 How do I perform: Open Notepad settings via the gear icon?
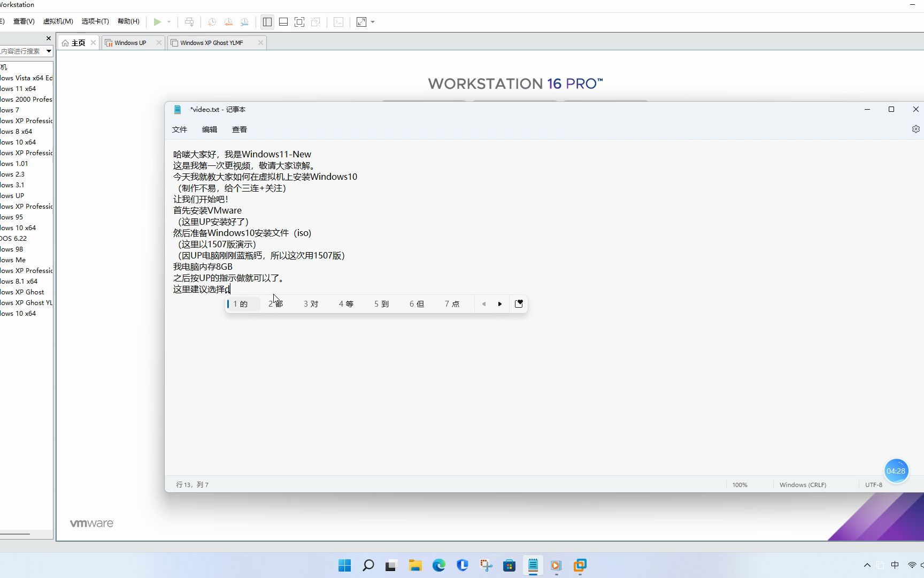coord(915,128)
